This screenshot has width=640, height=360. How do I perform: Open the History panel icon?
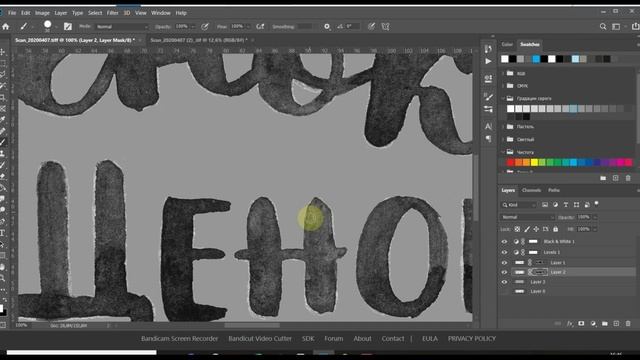click(488, 49)
